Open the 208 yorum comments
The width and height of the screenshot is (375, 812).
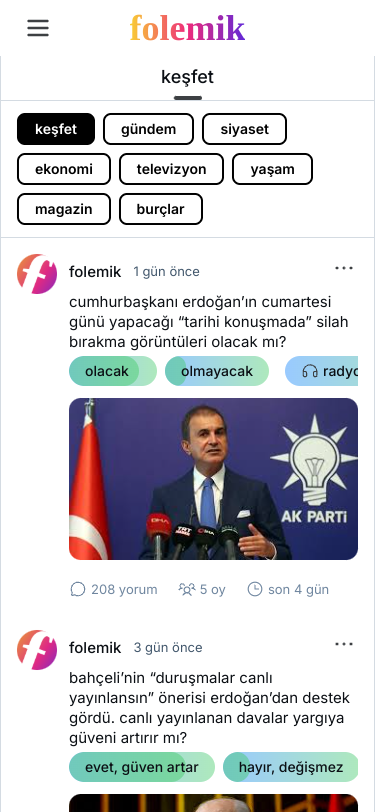(x=114, y=589)
